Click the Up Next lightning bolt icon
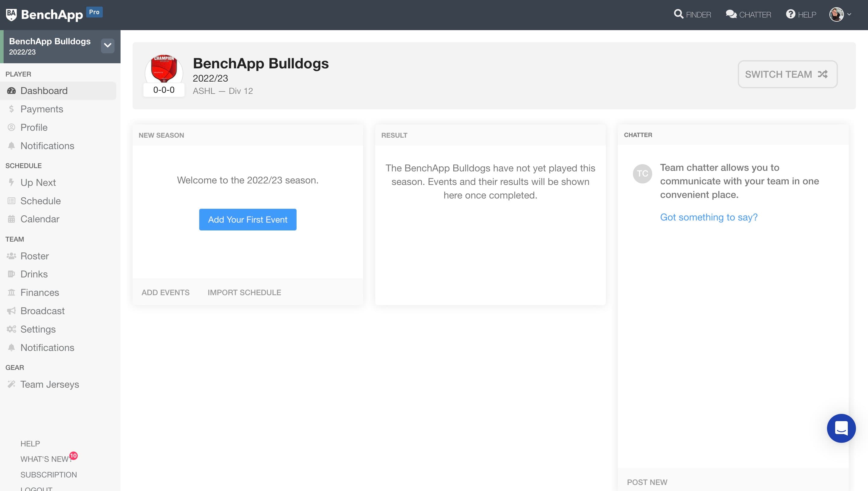This screenshot has height=491, width=868. 11,183
